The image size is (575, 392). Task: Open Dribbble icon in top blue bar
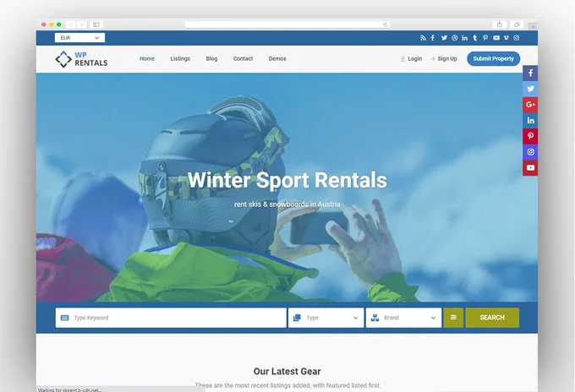point(454,38)
